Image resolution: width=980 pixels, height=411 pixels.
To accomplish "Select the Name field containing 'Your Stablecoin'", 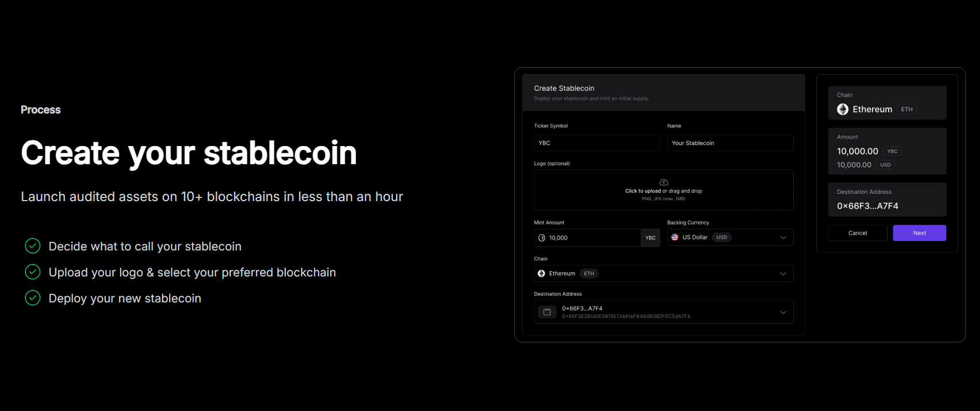I will point(730,143).
